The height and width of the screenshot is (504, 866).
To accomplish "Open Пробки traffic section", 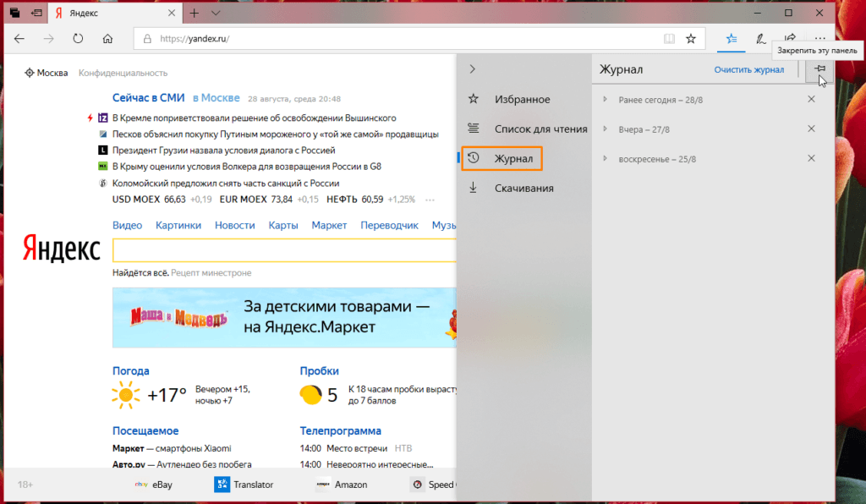I will pyautogui.click(x=319, y=371).
